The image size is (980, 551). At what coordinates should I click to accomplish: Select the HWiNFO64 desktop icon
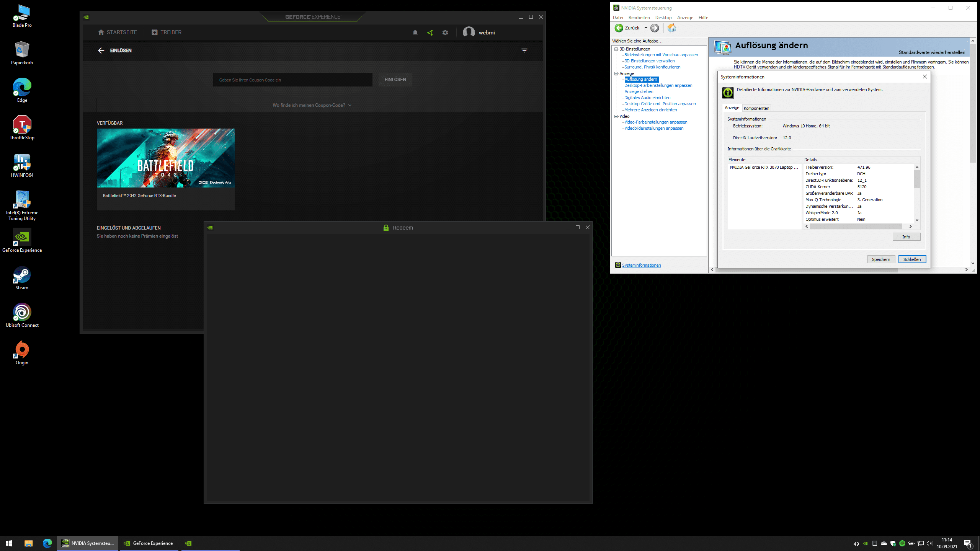(22, 166)
